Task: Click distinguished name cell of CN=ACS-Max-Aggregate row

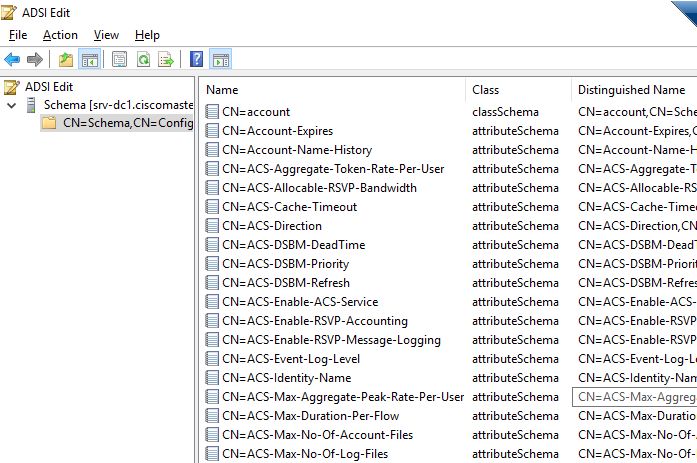Action: coord(635,397)
